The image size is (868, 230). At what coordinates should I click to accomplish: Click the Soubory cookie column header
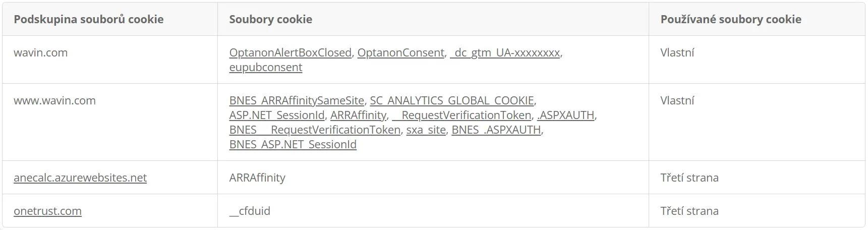(x=271, y=19)
